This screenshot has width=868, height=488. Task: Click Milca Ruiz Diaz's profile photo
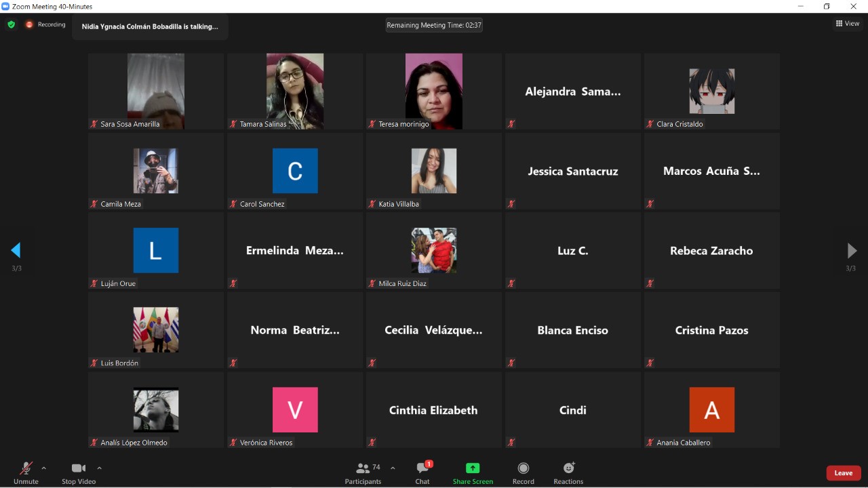434,250
